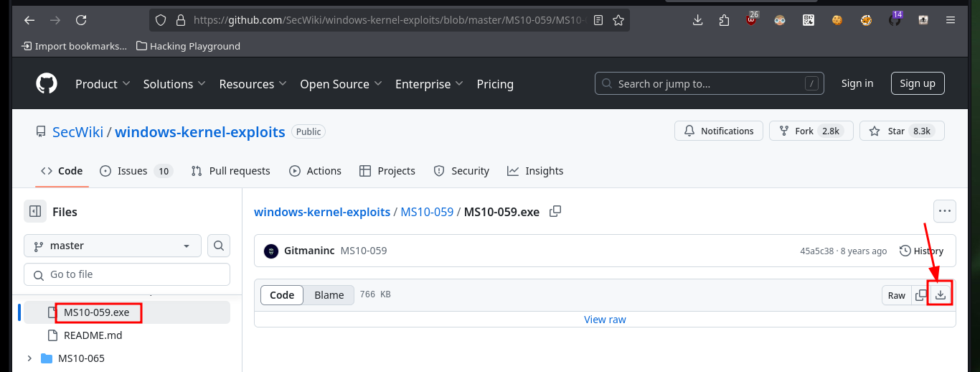Download the raw MS10-059.exe file

click(941, 295)
